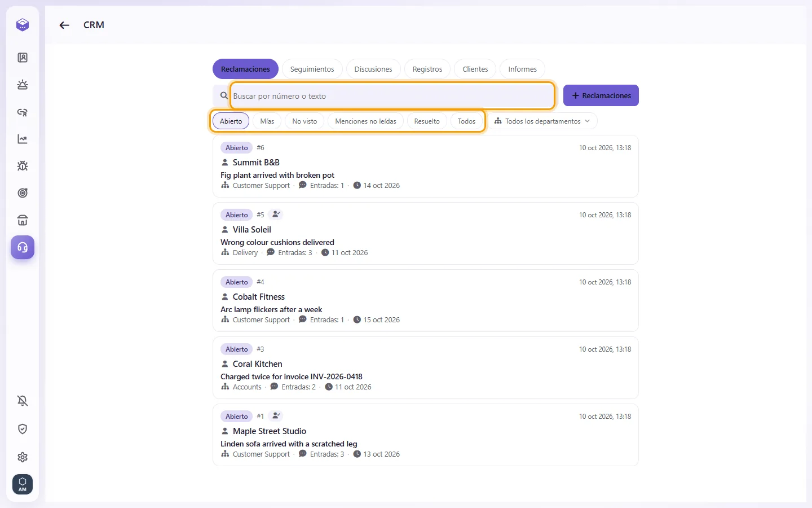Switch filter to Resuelto
The image size is (812, 508).
(427, 121)
